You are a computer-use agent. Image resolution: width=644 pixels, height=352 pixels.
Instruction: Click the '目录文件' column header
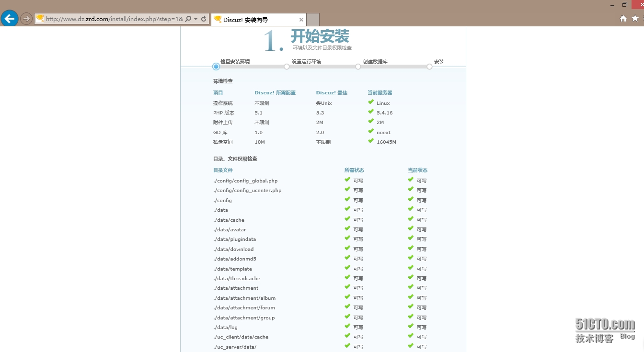tap(223, 170)
